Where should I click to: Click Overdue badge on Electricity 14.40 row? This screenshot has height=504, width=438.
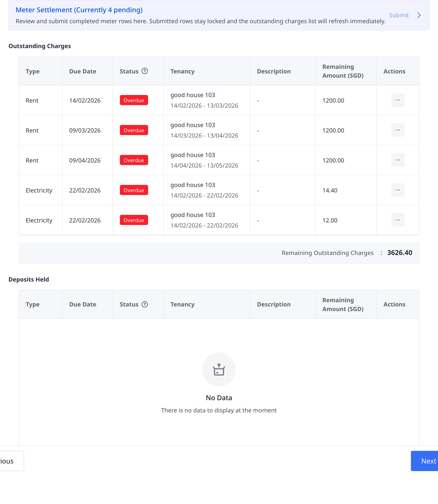(x=134, y=190)
